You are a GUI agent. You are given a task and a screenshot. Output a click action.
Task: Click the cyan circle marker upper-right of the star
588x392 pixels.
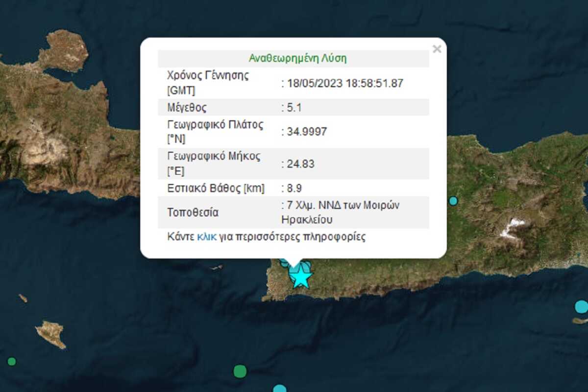(x=306, y=267)
